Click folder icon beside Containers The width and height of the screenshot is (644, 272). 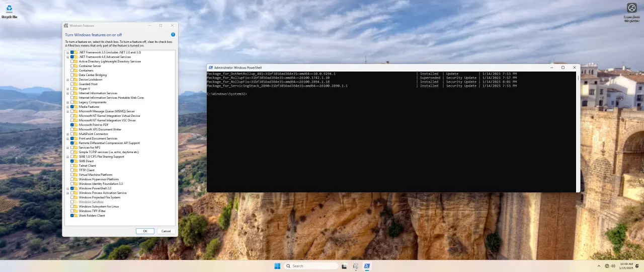tap(76, 71)
